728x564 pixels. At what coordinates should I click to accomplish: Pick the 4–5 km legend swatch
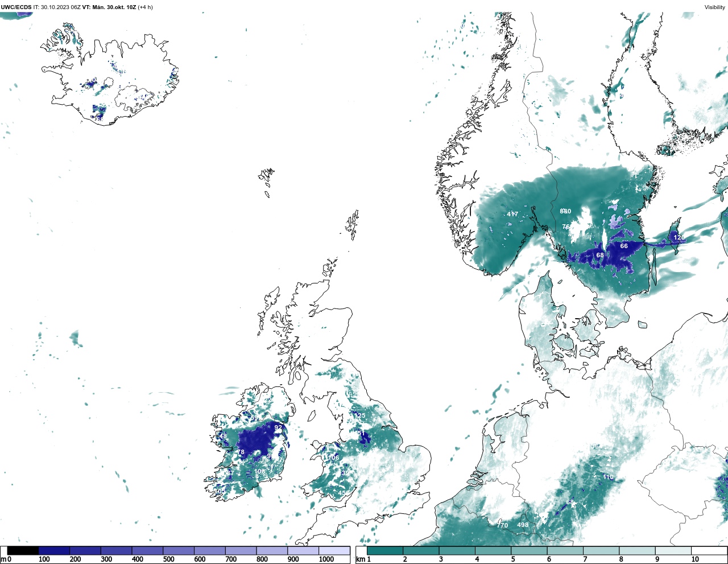tap(493, 550)
